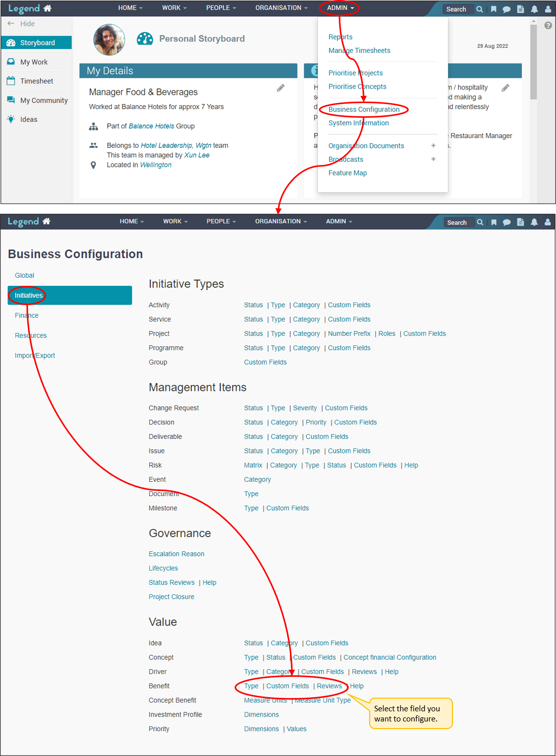The width and height of the screenshot is (556, 756).
Task: Hide the sidebar using the back arrow
Action: click(x=11, y=24)
